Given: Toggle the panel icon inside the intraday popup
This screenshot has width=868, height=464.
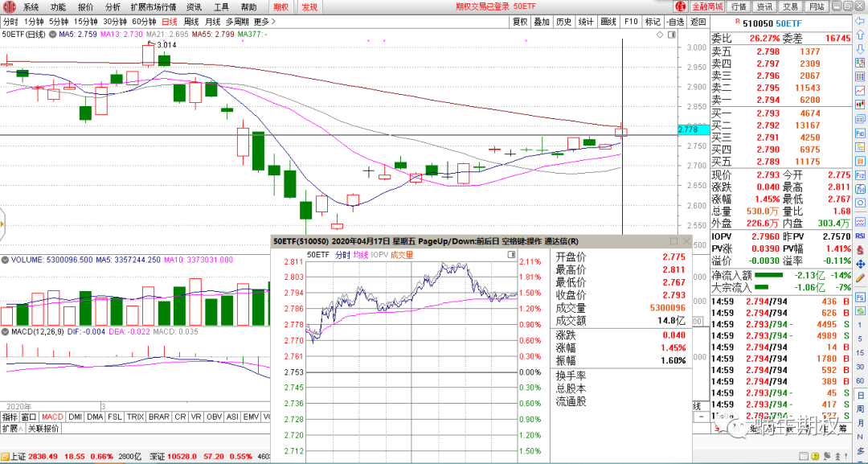Looking at the screenshot, I should (x=511, y=255).
